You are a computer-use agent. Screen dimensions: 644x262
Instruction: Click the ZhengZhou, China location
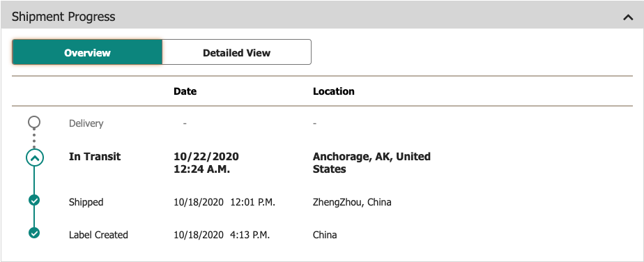352,202
